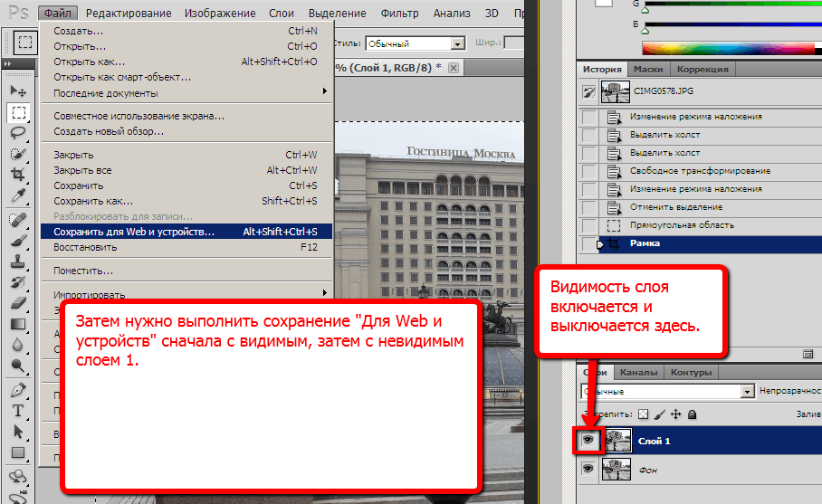Switch to the Каналы tab
The width and height of the screenshot is (822, 504).
pyautogui.click(x=638, y=372)
